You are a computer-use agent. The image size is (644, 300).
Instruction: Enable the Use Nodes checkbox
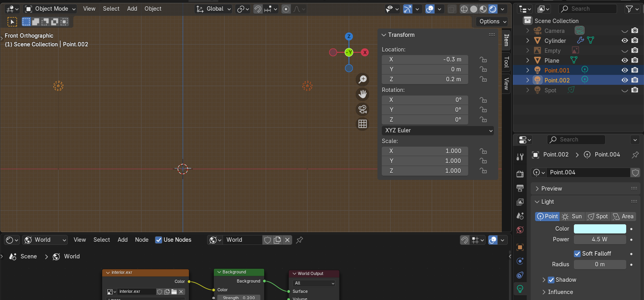pyautogui.click(x=159, y=240)
